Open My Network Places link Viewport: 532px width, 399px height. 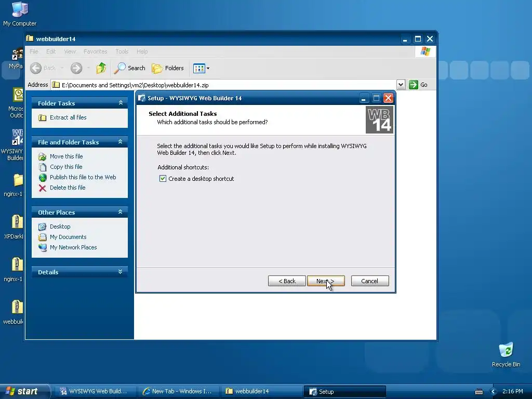(x=73, y=247)
